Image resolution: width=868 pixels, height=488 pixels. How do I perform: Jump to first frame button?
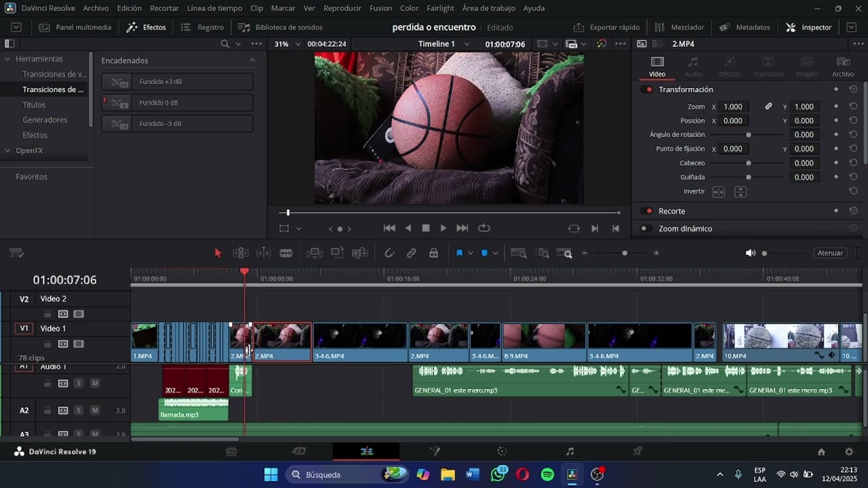coord(389,228)
